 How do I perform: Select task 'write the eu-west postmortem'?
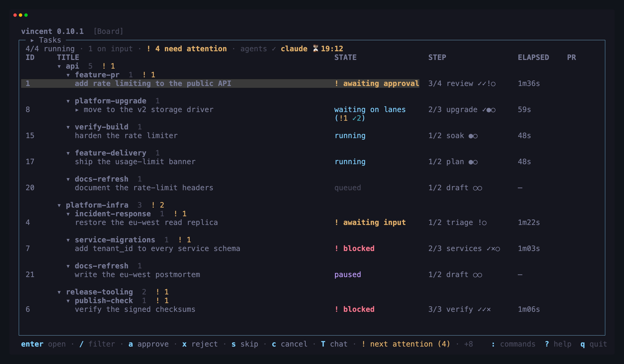pos(138,275)
